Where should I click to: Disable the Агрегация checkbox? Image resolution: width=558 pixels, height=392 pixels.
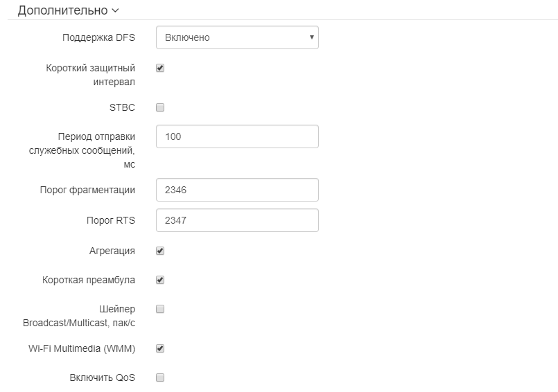click(x=160, y=251)
